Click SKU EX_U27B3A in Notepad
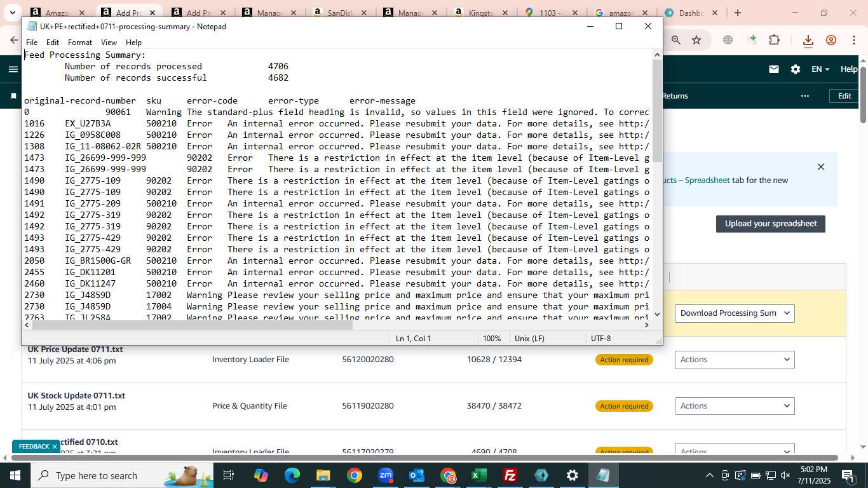This screenshot has width=868, height=488. [x=88, y=123]
